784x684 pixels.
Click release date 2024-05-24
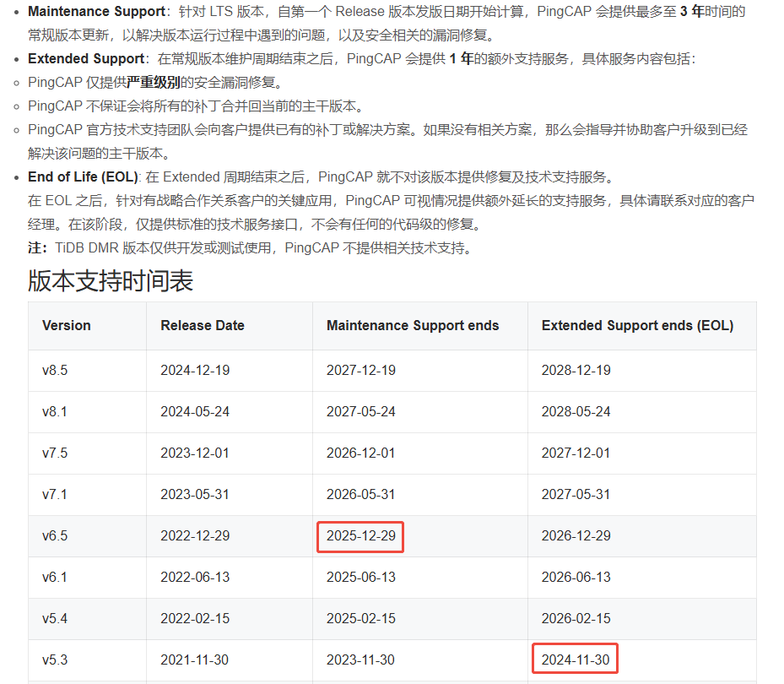click(x=195, y=412)
